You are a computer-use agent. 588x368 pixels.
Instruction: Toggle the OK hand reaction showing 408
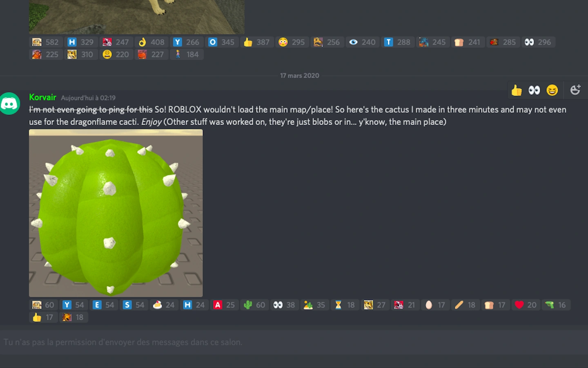151,42
